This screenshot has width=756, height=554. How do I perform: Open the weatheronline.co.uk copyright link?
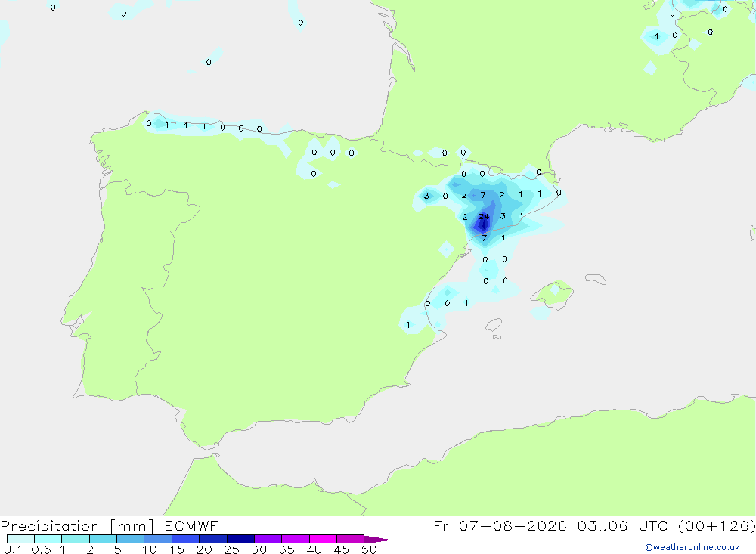pos(692,547)
